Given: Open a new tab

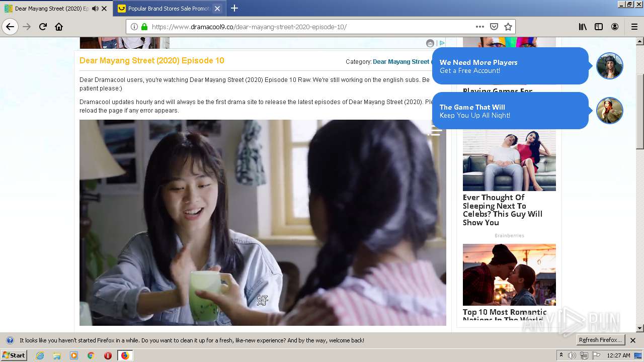Looking at the screenshot, I should [x=234, y=8].
